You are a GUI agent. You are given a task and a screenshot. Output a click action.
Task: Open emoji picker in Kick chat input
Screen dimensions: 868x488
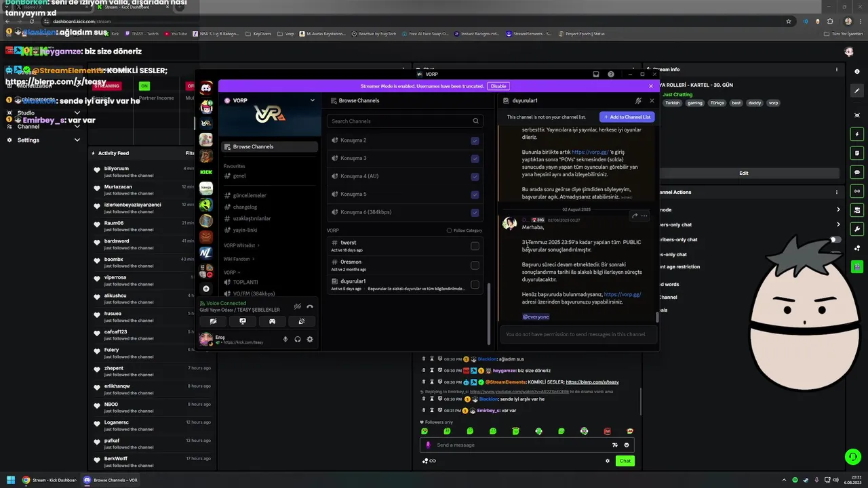(627, 445)
